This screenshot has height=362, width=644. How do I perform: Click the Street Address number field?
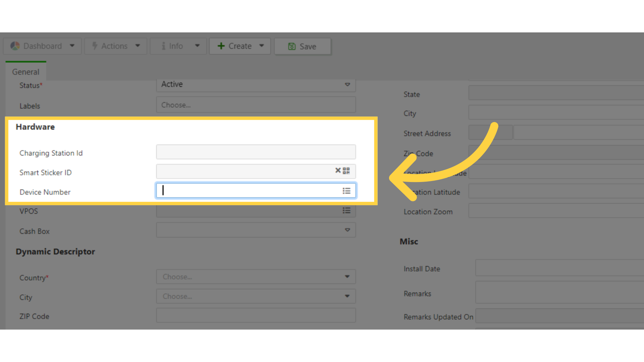tap(490, 132)
